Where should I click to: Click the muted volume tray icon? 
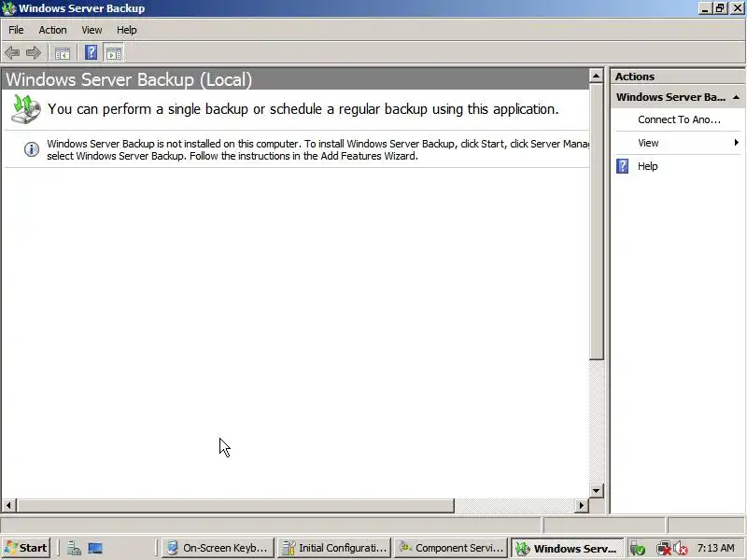[681, 549]
